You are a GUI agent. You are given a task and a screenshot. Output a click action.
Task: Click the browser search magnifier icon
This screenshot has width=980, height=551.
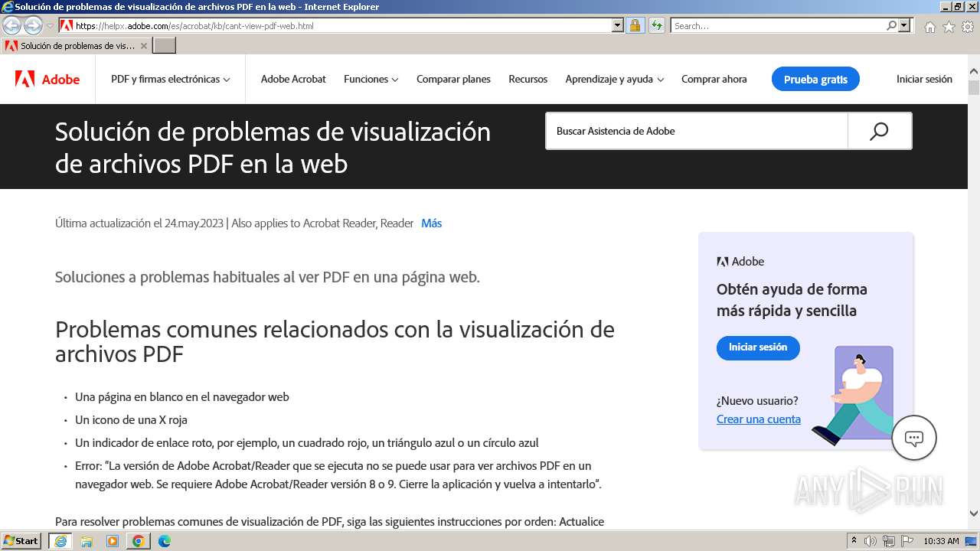891,26
